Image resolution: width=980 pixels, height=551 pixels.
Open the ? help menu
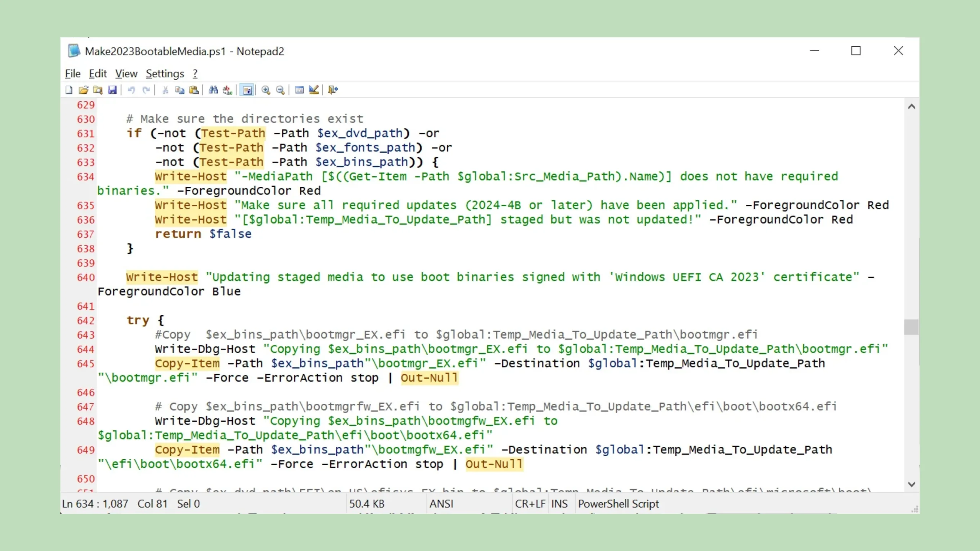pyautogui.click(x=195, y=73)
